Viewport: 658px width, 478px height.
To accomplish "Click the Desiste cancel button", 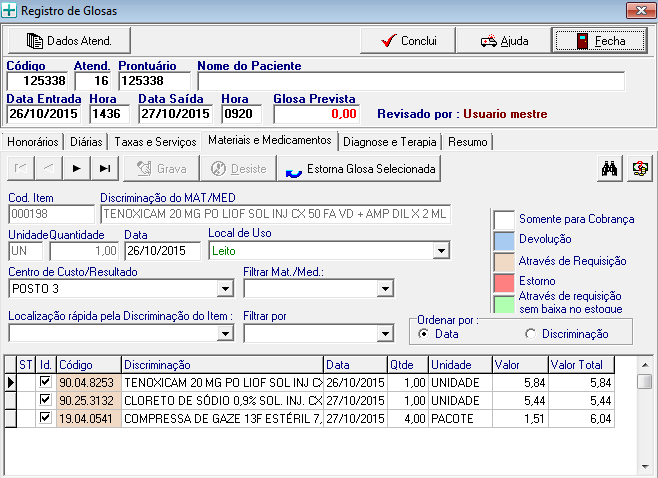I will [238, 168].
